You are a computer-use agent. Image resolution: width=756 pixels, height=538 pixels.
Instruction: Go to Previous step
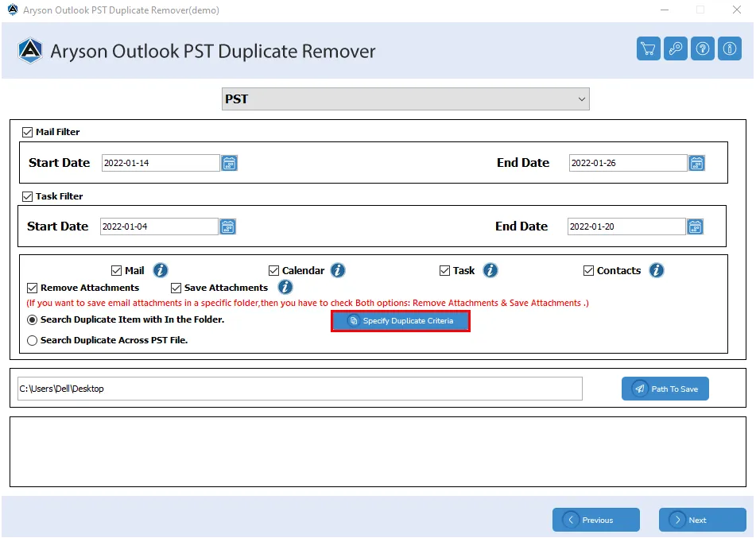596,520
